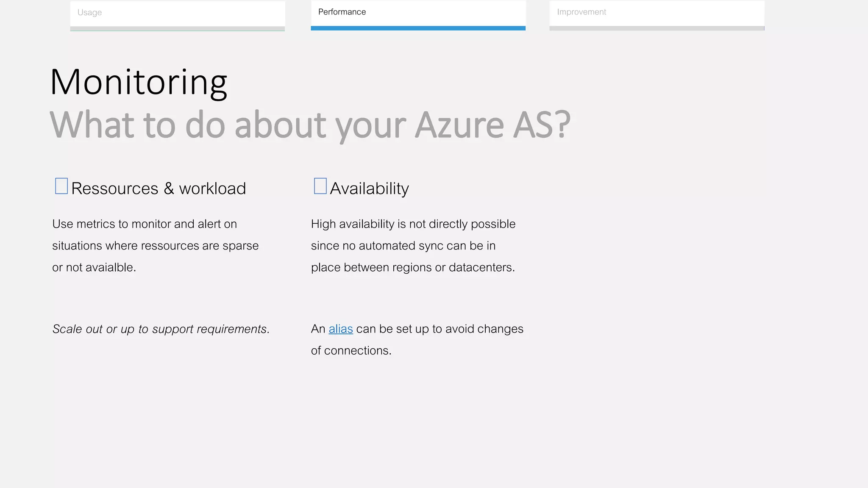
Task: Open the alias hyperlink
Action: click(x=341, y=329)
